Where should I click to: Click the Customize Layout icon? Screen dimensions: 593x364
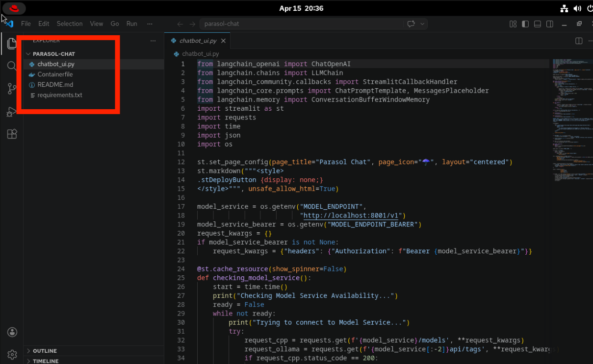tap(513, 24)
